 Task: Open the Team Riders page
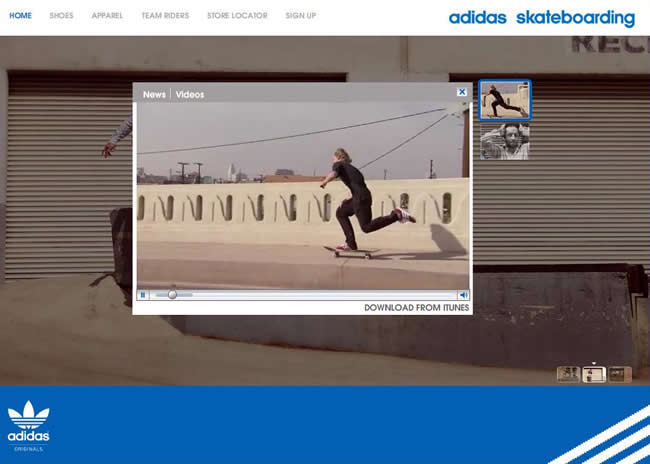click(165, 16)
